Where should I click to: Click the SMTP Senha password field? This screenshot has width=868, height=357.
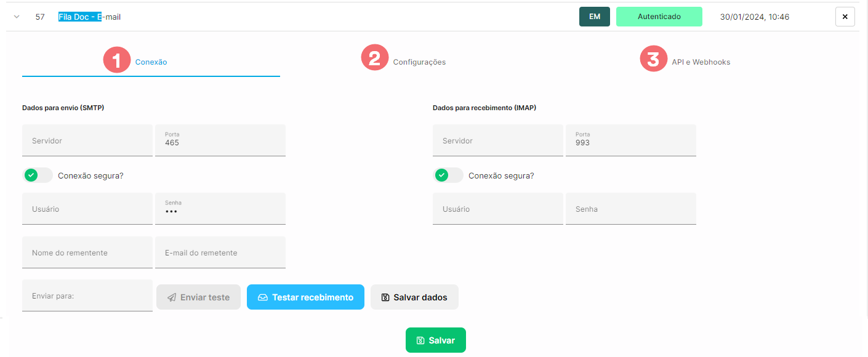(x=220, y=209)
